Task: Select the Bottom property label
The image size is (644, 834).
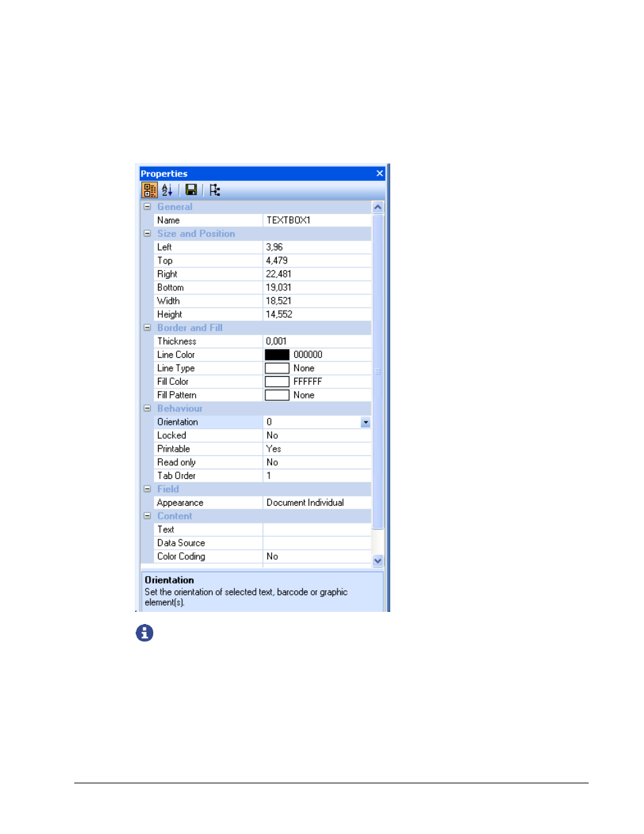Action: (x=170, y=288)
